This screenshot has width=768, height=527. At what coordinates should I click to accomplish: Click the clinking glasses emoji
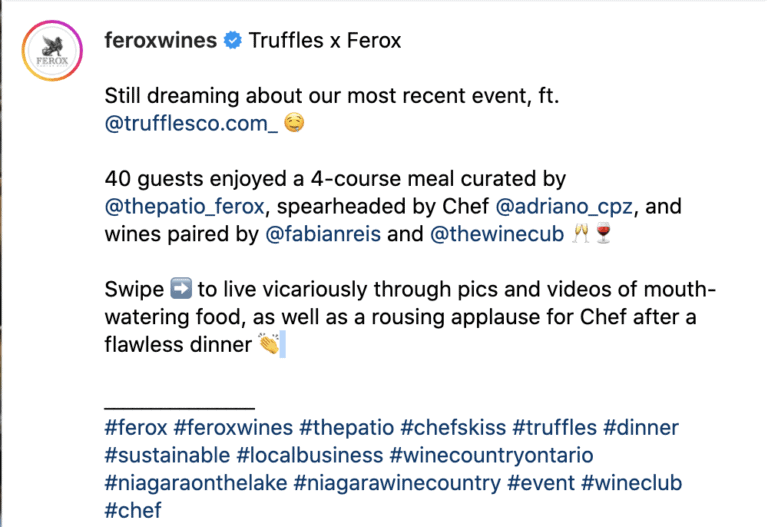(581, 233)
